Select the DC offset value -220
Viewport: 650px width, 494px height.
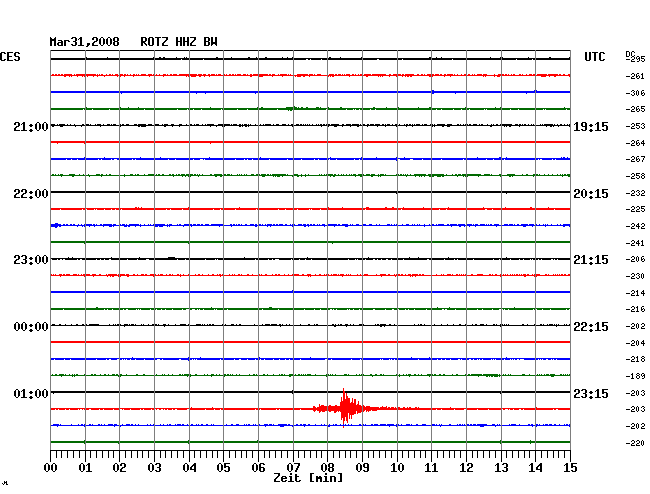pos(635,443)
